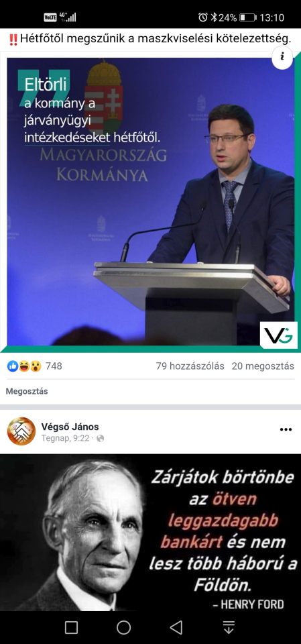
Task: Open the 748 reactions count
Action: click(x=54, y=366)
